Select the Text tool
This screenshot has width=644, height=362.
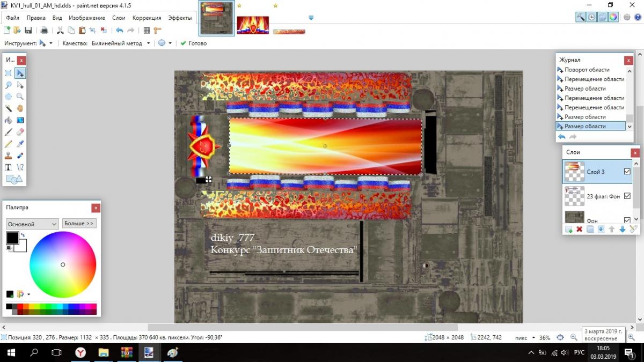9,167
